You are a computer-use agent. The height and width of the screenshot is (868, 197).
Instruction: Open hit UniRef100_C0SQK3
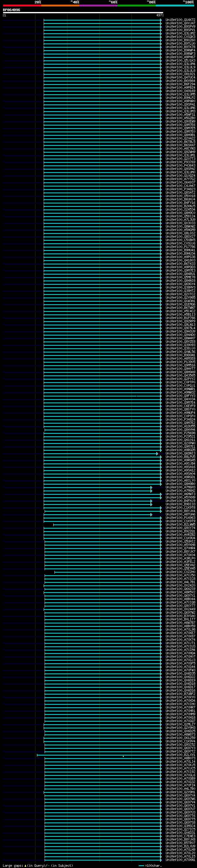point(180,37)
